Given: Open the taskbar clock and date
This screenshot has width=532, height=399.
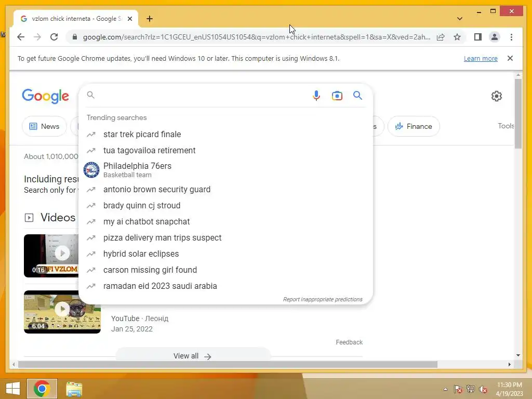Looking at the screenshot, I should (509, 389).
